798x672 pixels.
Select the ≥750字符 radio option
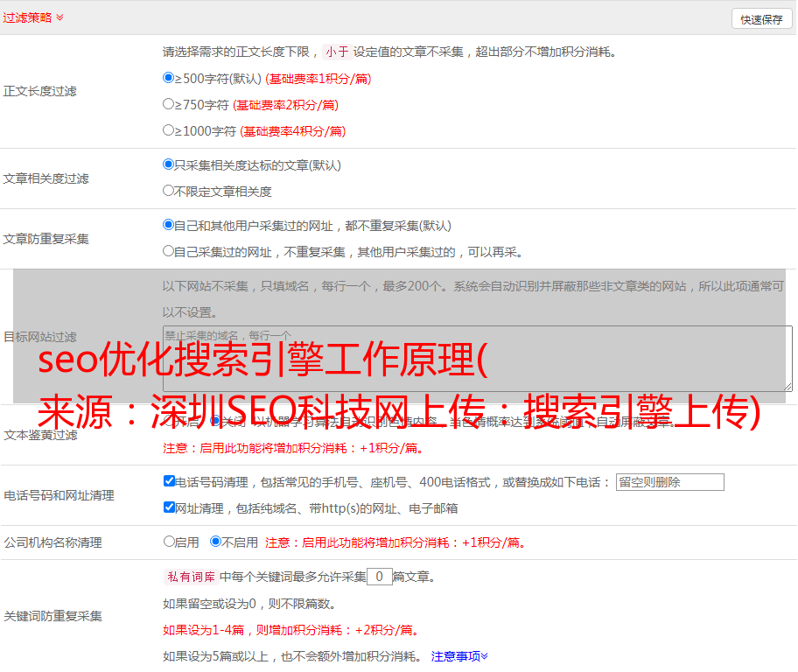(x=168, y=104)
